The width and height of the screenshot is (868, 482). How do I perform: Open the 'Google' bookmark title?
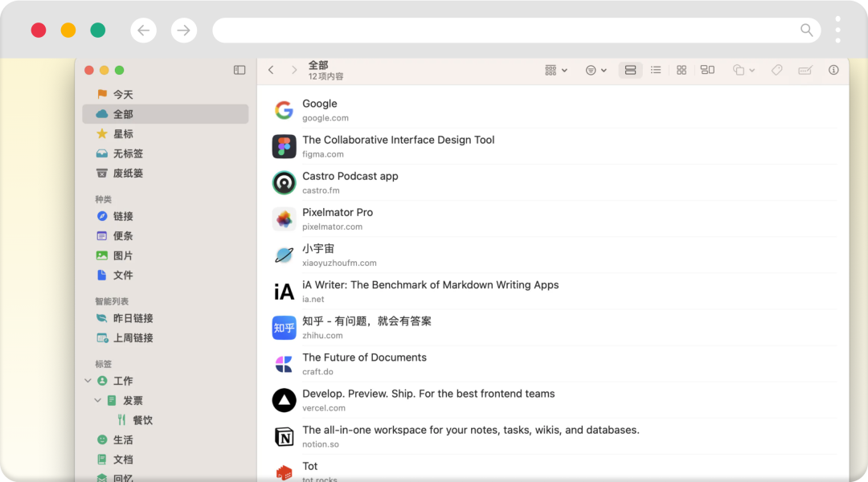pyautogui.click(x=319, y=104)
